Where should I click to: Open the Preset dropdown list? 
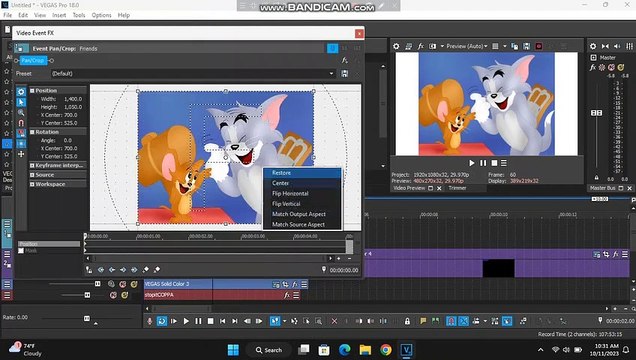pos(331,73)
